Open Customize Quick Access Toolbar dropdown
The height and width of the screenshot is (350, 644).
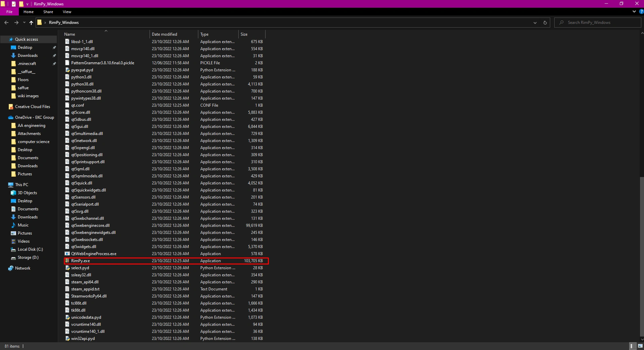27,4
